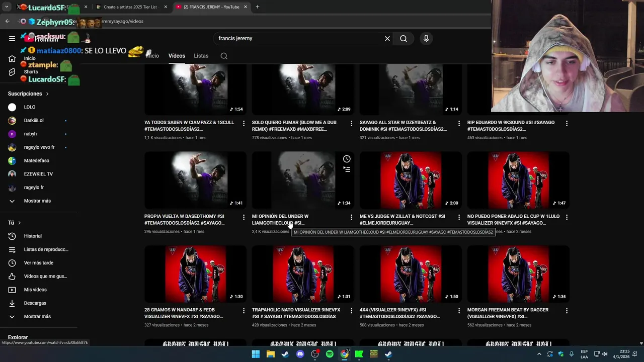The image size is (644, 362).
Task: Open a new browser tab
Action: click(x=257, y=7)
